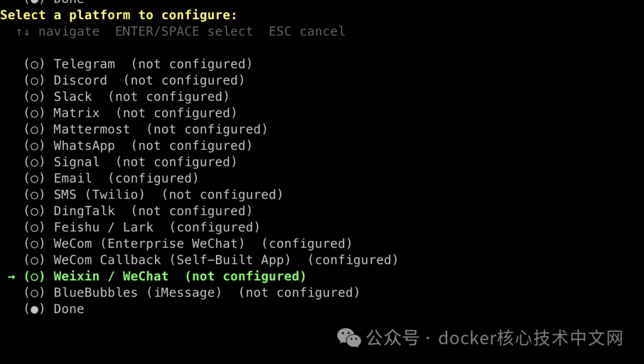Pick Signal from the platform list

76,162
